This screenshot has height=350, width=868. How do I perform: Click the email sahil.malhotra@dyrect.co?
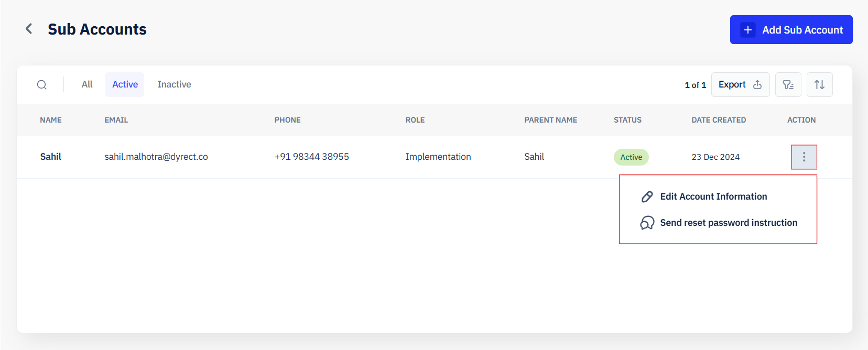pyautogui.click(x=156, y=157)
